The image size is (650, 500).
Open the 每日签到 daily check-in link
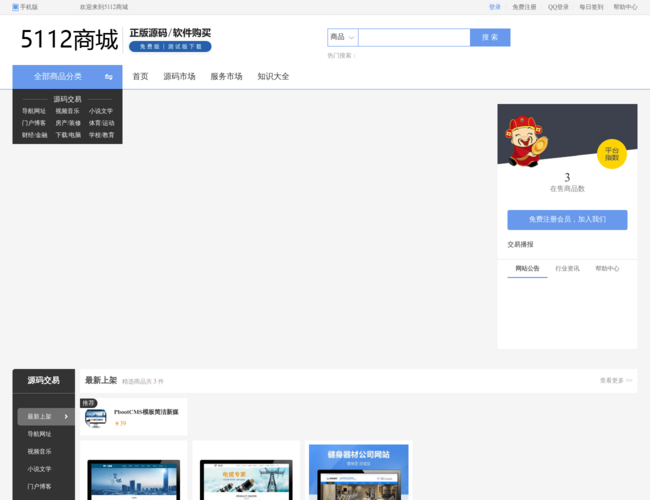tap(591, 7)
